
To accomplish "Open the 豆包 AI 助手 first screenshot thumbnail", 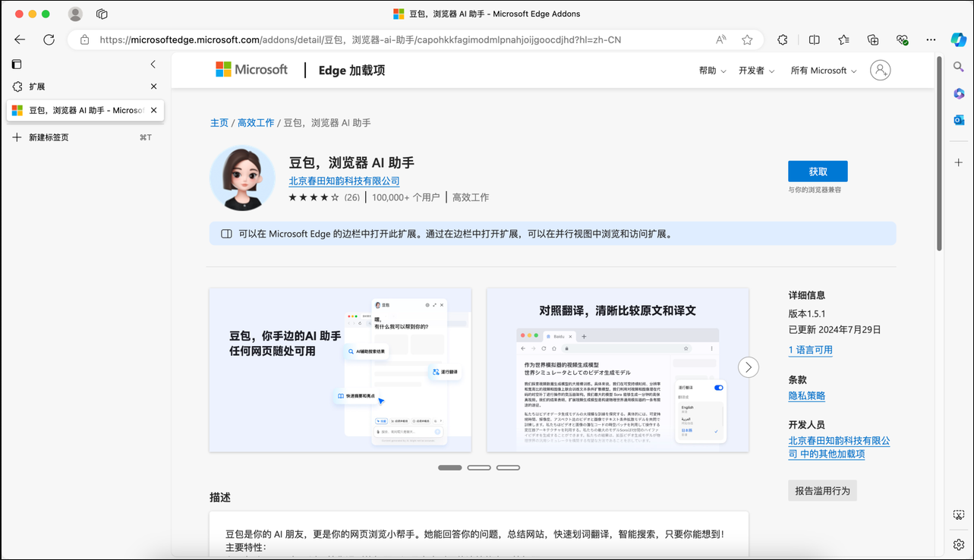I will pos(340,370).
